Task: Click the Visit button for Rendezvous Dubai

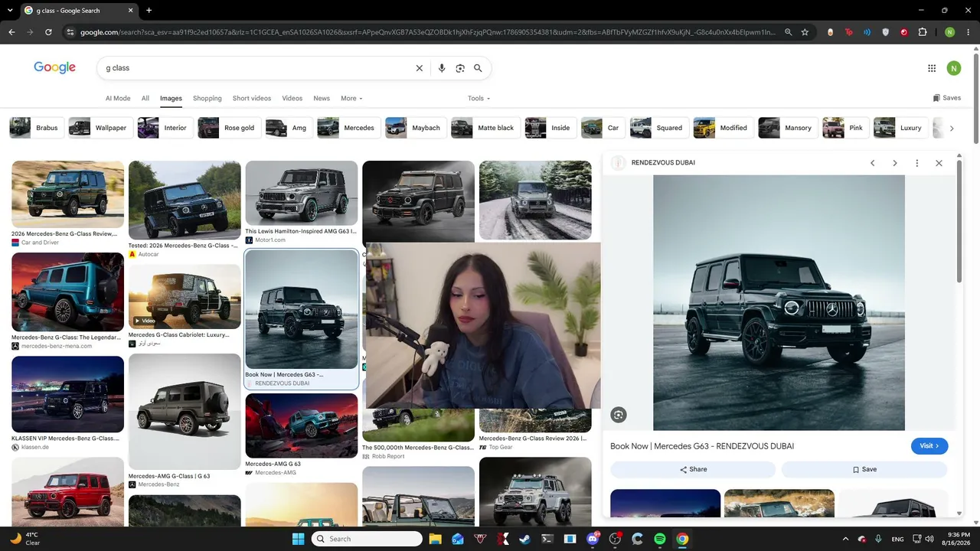Action: coord(929,446)
